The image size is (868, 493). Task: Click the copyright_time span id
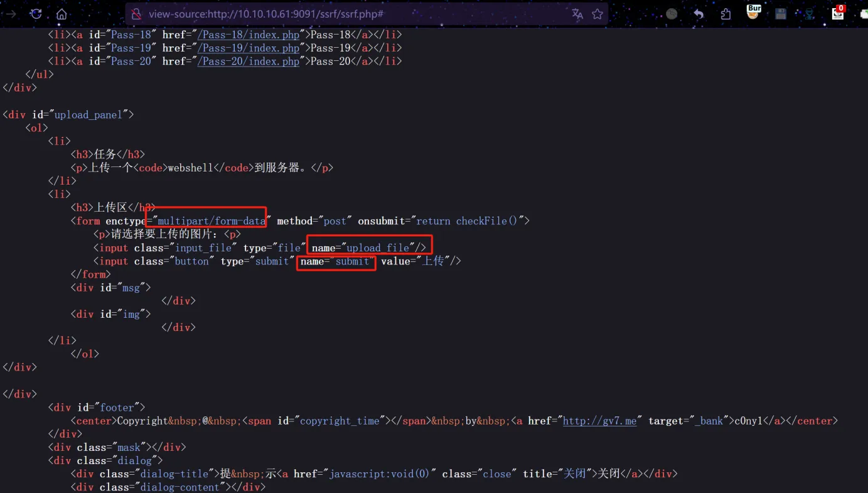[340, 421]
